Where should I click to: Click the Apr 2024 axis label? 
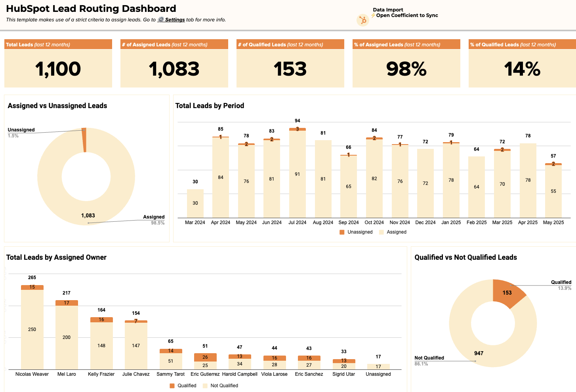coord(221,223)
